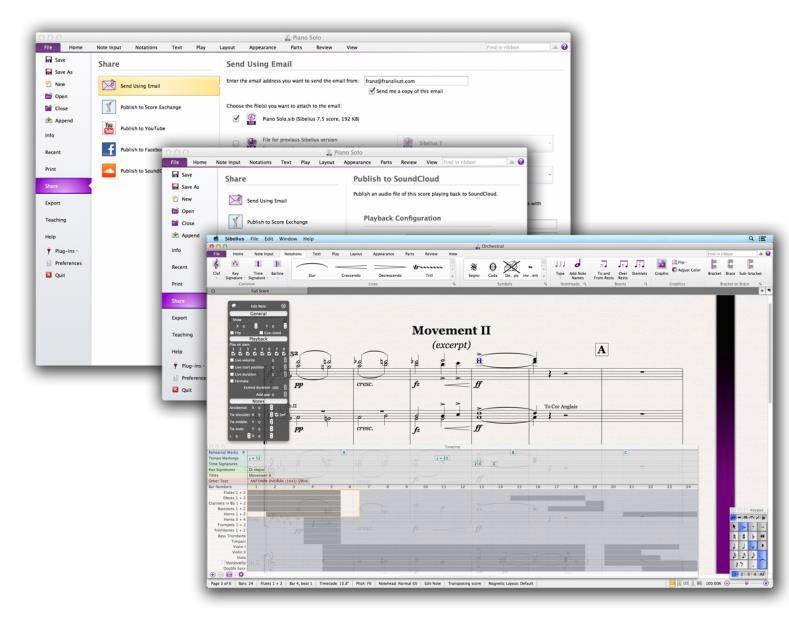Open the Note Input tab in Orchestral window
The height and width of the screenshot is (617, 789).
[x=264, y=254]
